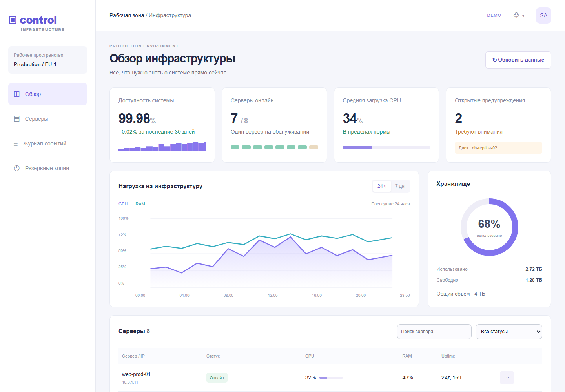Open the actions menu for web-prod-01

coord(507,377)
